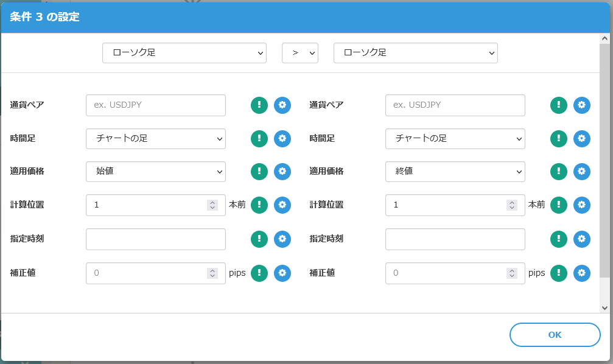Click the stepper on left 計算位置 field
The height and width of the screenshot is (364, 613).
click(x=212, y=205)
